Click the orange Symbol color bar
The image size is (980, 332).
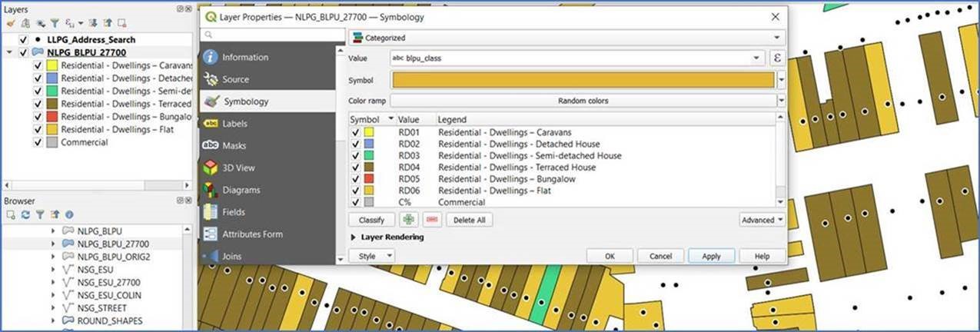point(583,80)
